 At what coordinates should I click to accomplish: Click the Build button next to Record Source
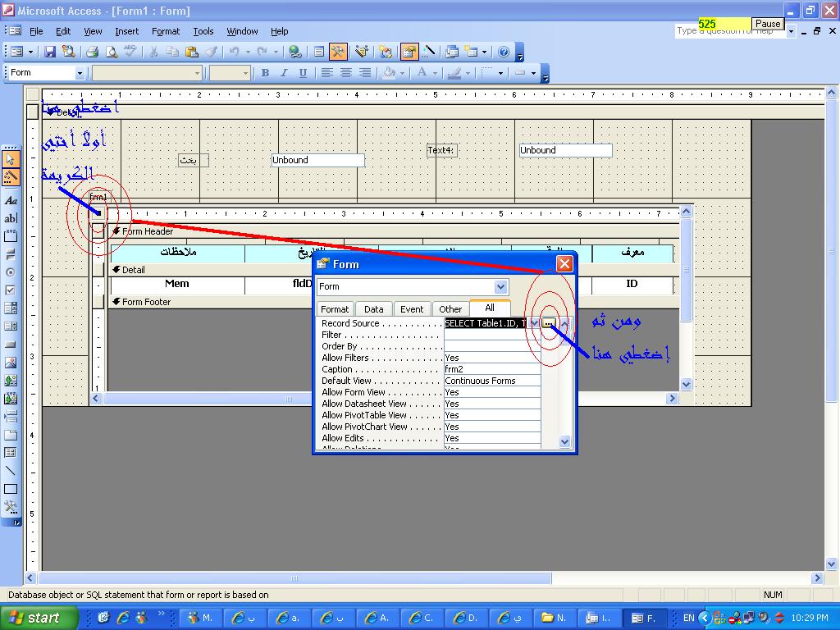(548, 323)
